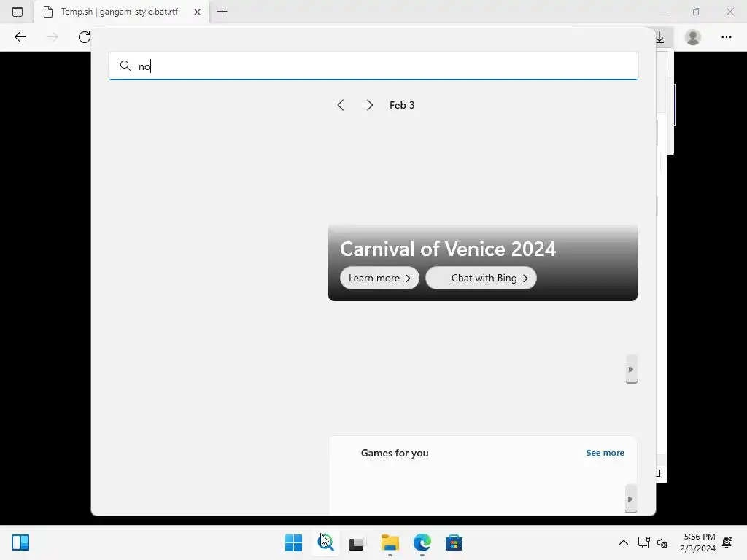
Task: Open See more games link
Action: coord(605,453)
